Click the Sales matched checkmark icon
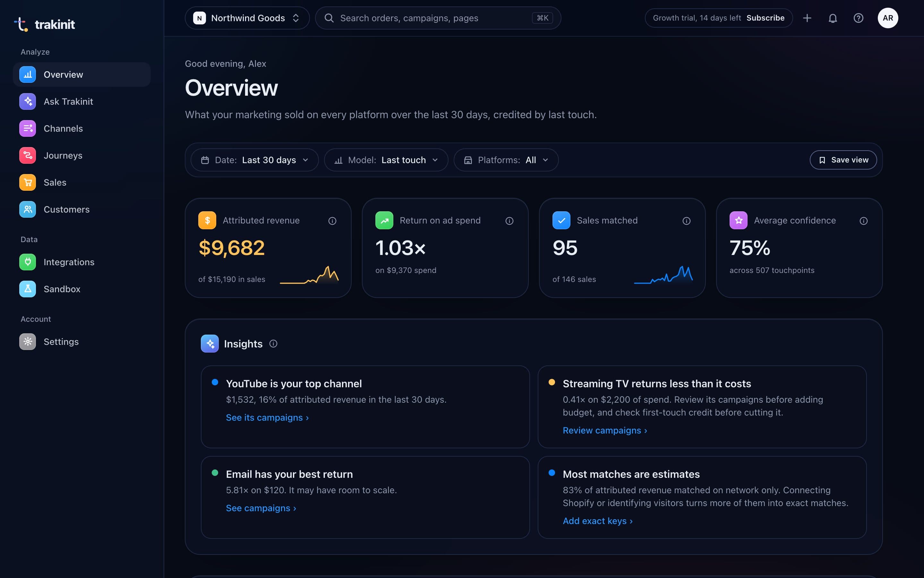Screen dimensions: 924x578 click(561, 220)
